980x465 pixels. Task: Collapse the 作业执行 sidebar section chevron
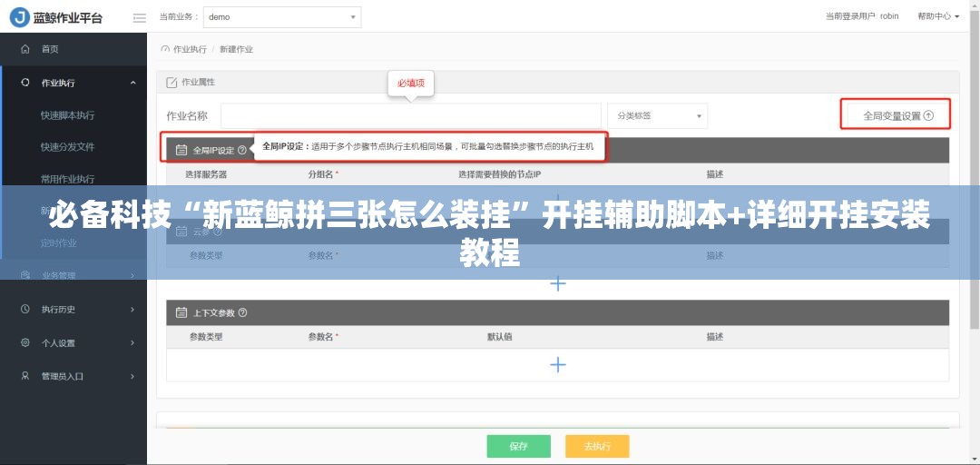pyautogui.click(x=132, y=83)
